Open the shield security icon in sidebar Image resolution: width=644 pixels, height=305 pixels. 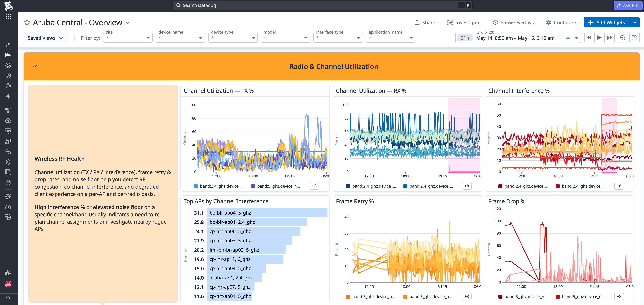pos(8,162)
